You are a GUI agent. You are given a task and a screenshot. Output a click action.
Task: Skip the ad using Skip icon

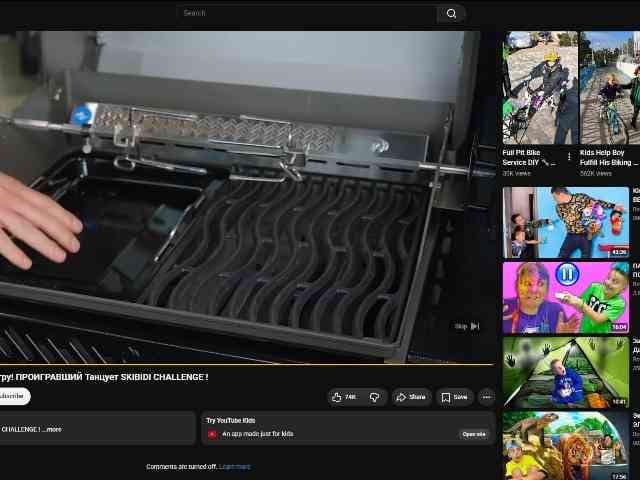click(467, 326)
